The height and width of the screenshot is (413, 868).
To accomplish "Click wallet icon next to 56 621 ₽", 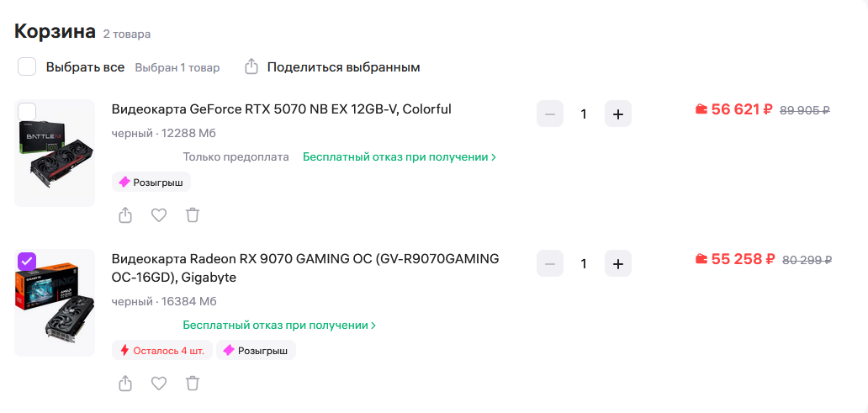I will [x=701, y=109].
